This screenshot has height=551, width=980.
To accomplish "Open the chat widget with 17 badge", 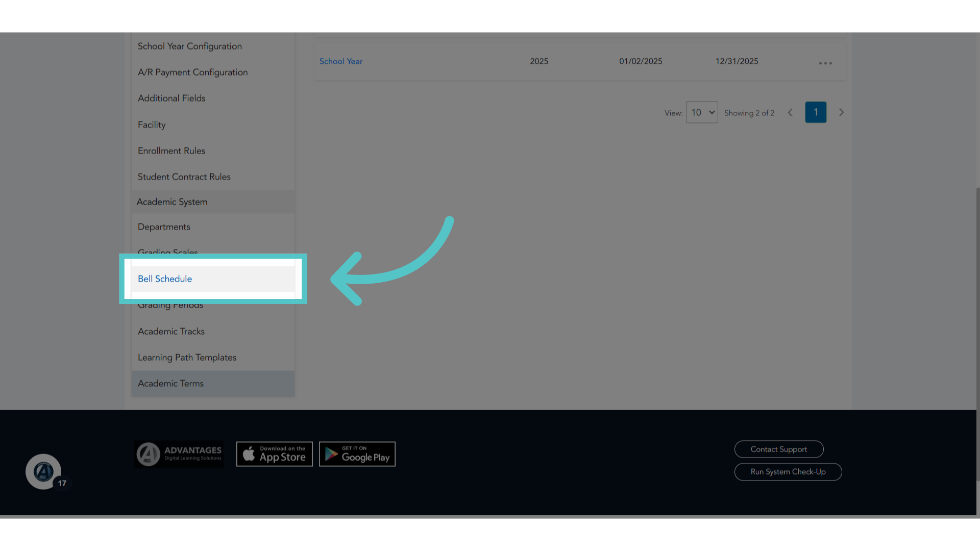I will [x=44, y=471].
